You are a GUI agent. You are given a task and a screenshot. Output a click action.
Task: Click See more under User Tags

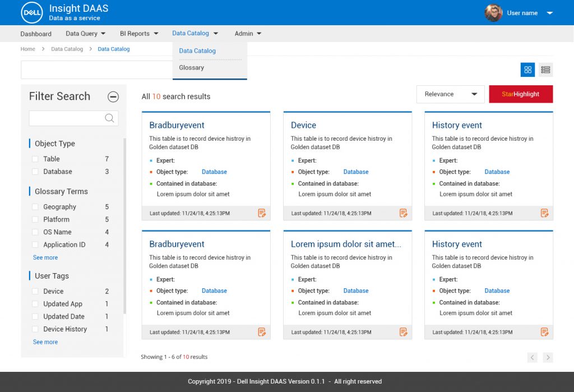pos(45,342)
